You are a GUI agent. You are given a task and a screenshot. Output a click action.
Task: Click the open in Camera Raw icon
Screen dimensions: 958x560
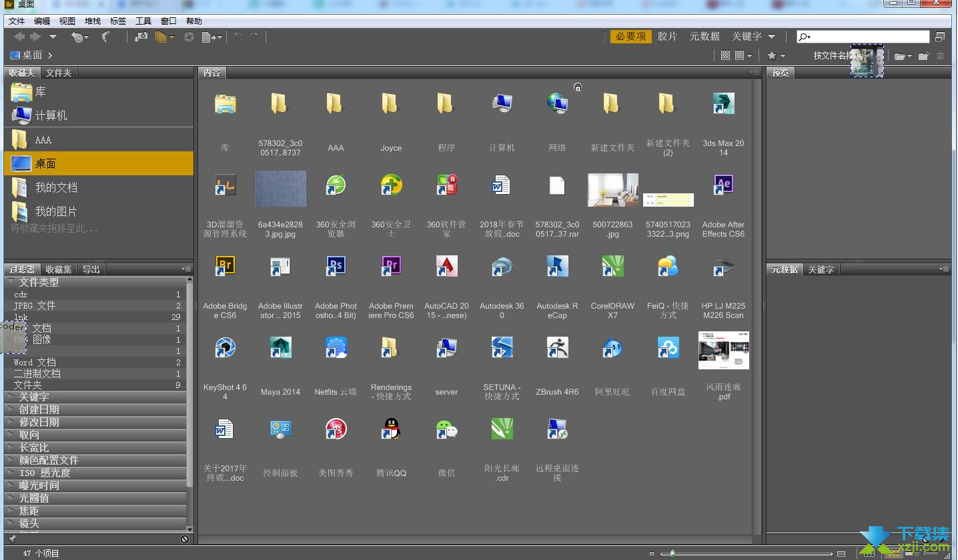pos(189,37)
